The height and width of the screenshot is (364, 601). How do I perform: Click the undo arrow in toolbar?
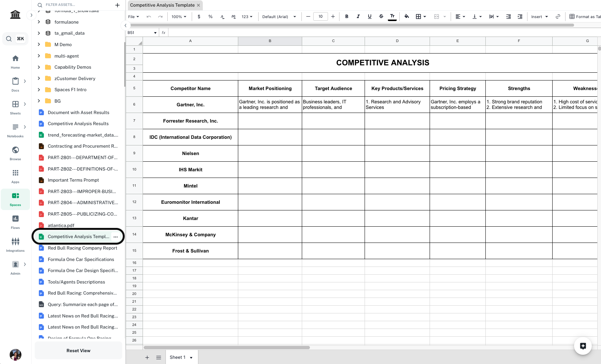click(149, 17)
